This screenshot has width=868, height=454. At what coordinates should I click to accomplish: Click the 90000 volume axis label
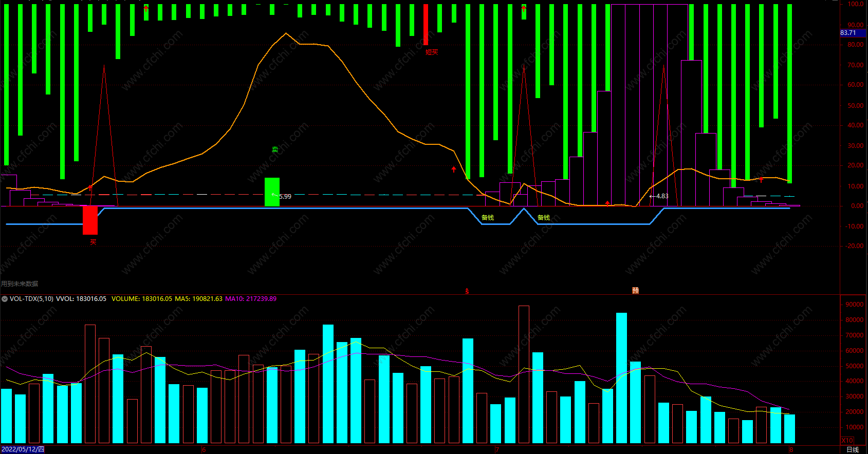pyautogui.click(x=854, y=305)
